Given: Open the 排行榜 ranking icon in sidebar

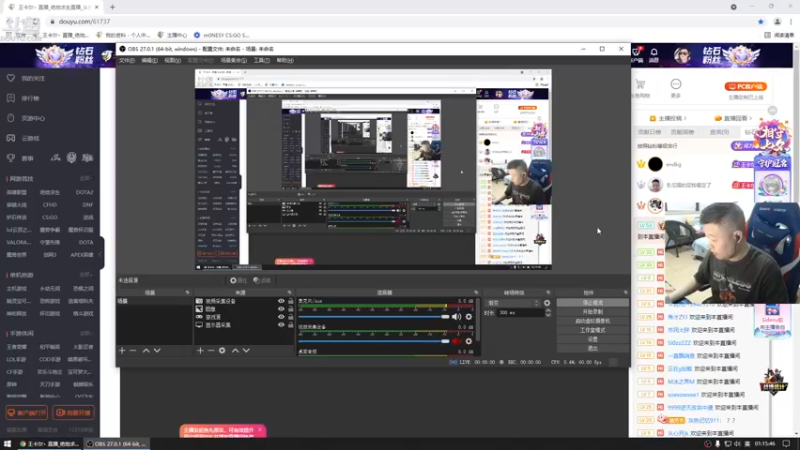Looking at the screenshot, I should [x=11, y=98].
